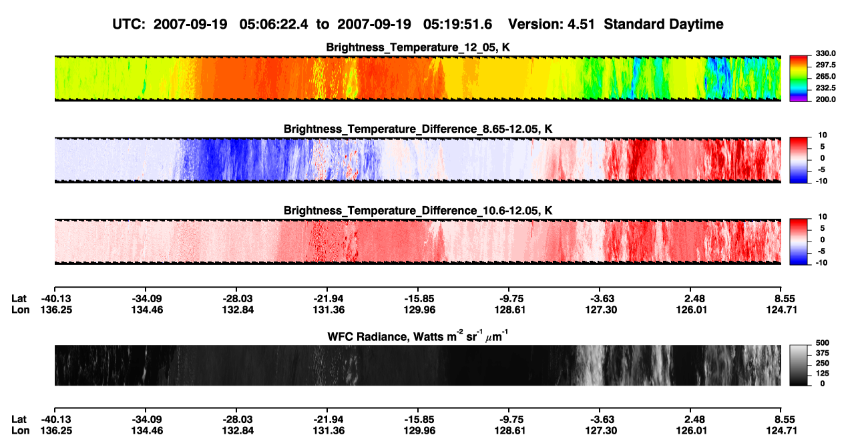Click the "-10" label on the 10.6-12.05 colorbar

(823, 262)
